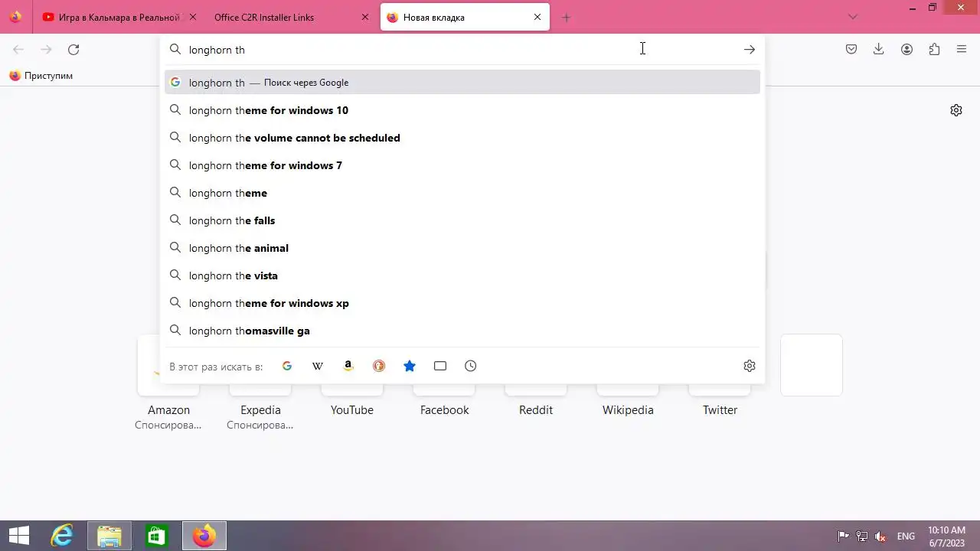Screen dimensions: 980x551
Task: Open the Windows Start button
Action: tap(18, 536)
